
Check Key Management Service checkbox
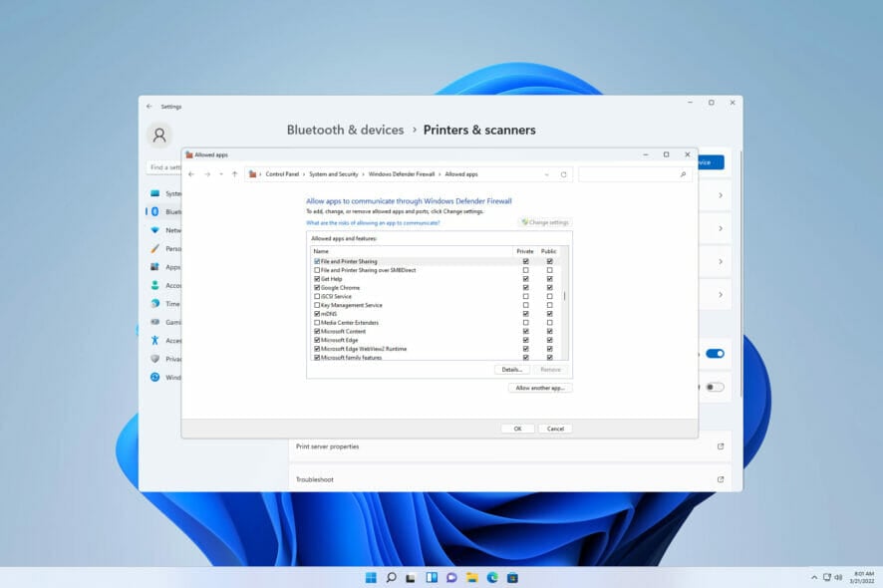(x=317, y=305)
